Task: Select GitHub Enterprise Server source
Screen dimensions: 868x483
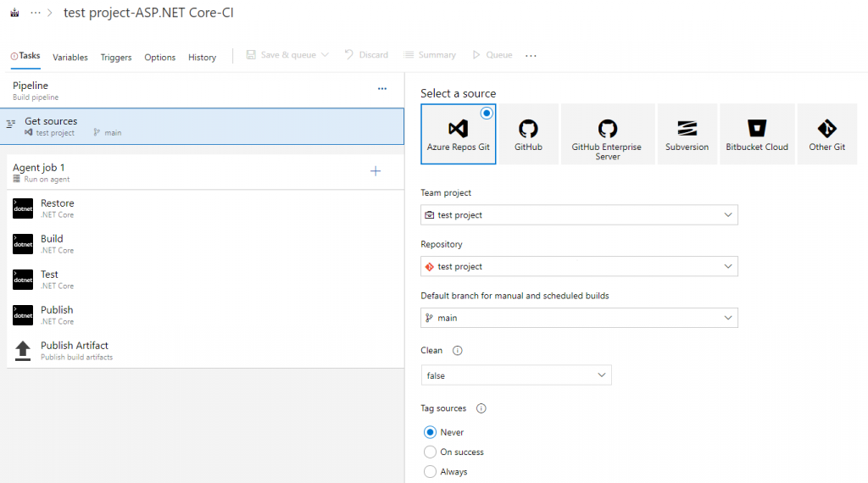Action: (607, 135)
